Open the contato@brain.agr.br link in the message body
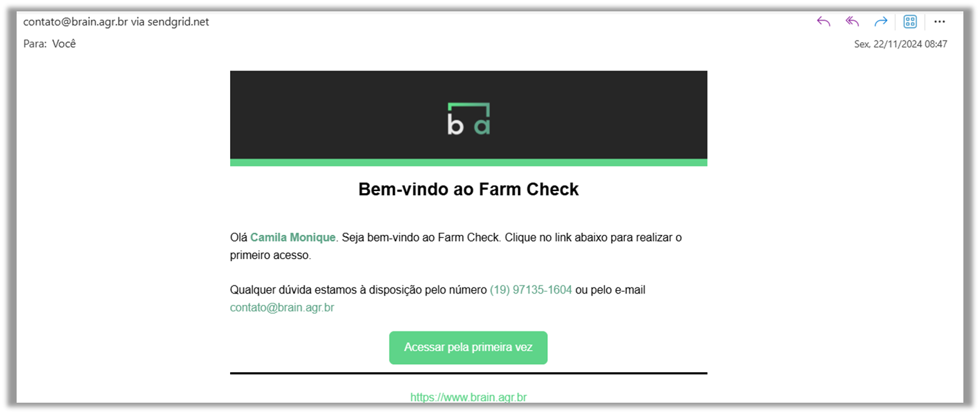 point(282,308)
